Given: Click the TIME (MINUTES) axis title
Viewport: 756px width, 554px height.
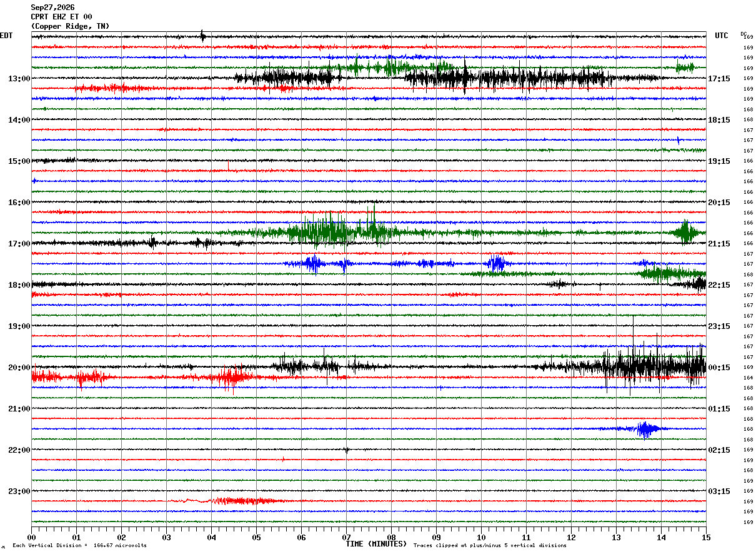Looking at the screenshot, I should click(x=376, y=544).
